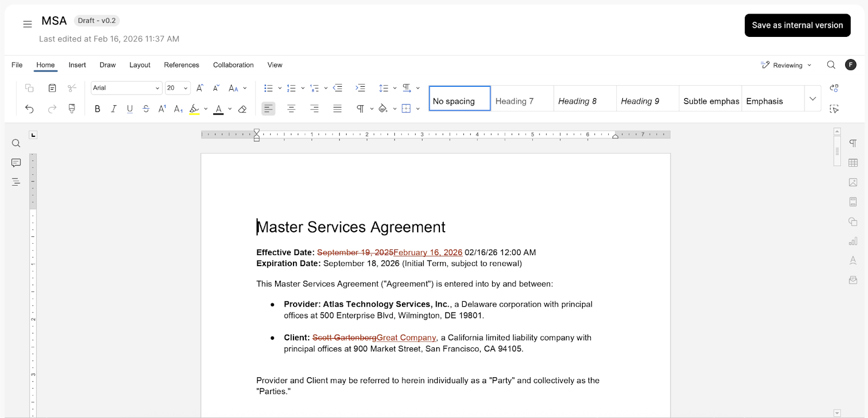The image size is (868, 418).
Task: Click the Undo arrow icon
Action: pyautogui.click(x=29, y=109)
